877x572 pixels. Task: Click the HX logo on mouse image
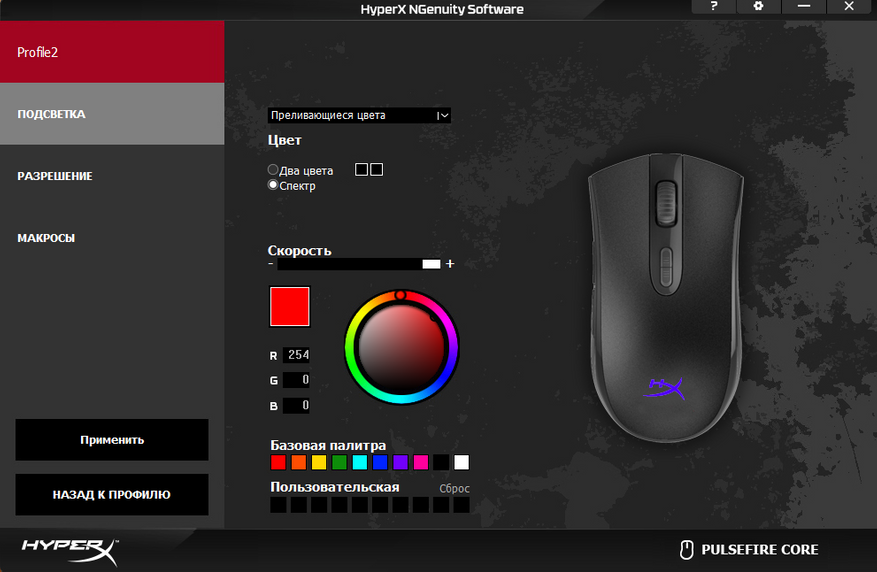(x=664, y=388)
